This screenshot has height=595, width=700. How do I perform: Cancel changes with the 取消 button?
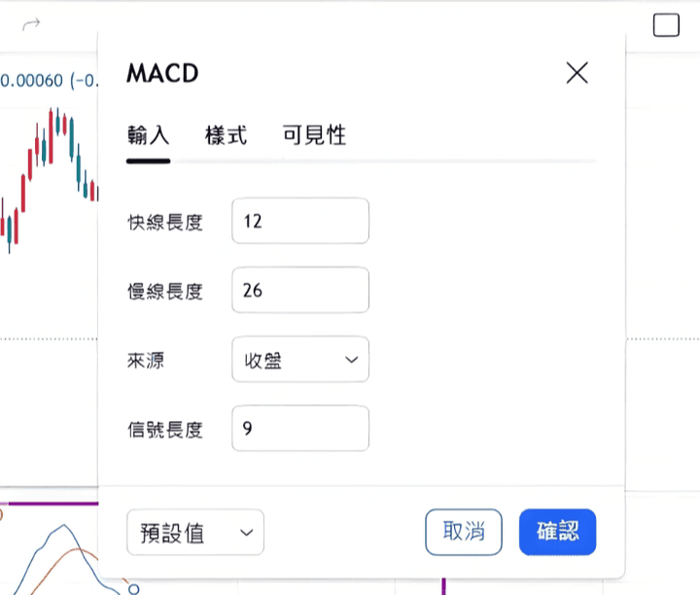pos(464,532)
